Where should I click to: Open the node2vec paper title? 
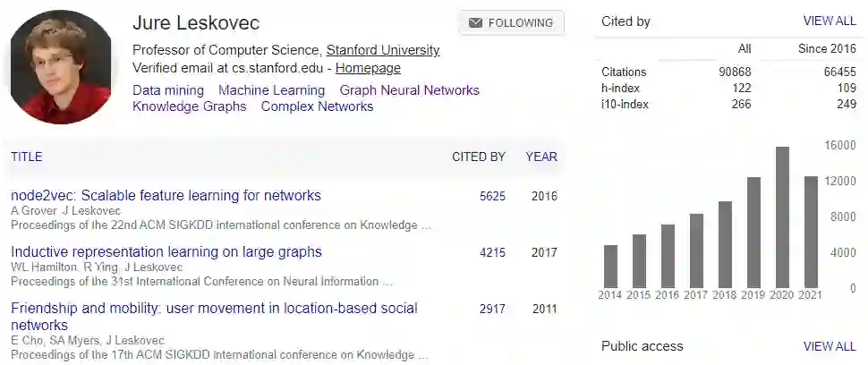[166, 195]
